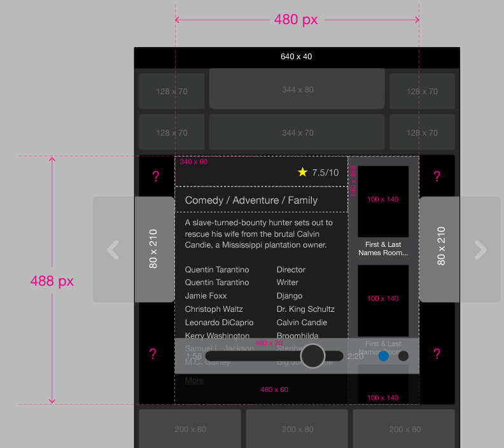Click the Leonardo DiCaprio cast name
The width and height of the screenshot is (504, 448).
219,323
